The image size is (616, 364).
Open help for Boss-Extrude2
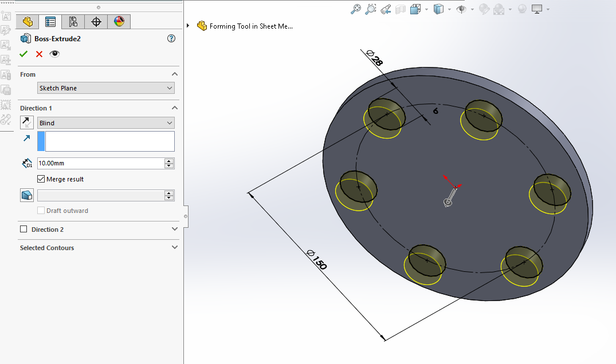171,38
